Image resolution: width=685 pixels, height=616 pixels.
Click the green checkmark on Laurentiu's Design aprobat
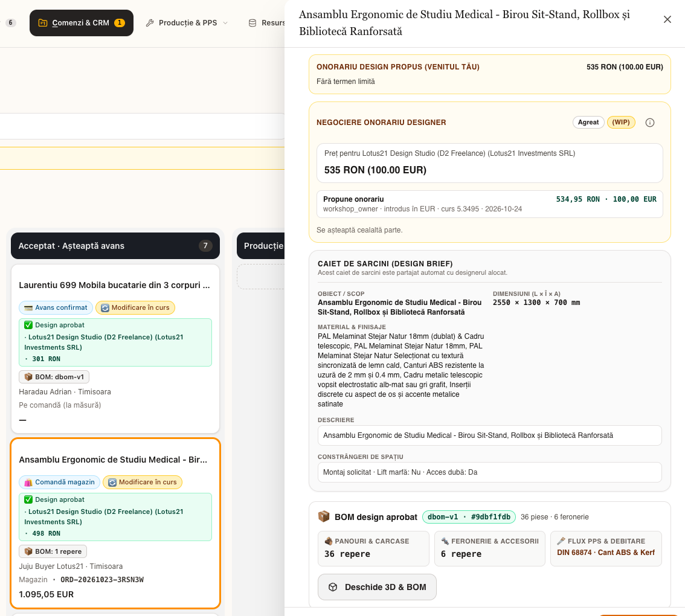pyautogui.click(x=28, y=325)
